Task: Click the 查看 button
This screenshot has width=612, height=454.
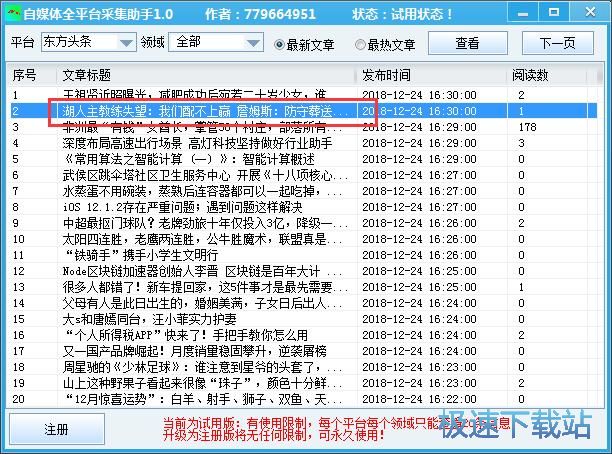Action: coord(468,43)
